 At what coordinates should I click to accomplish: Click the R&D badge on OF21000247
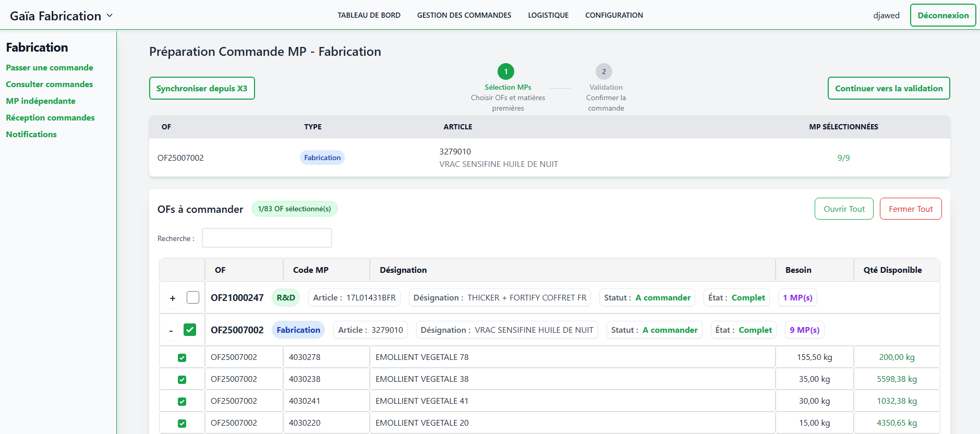286,297
